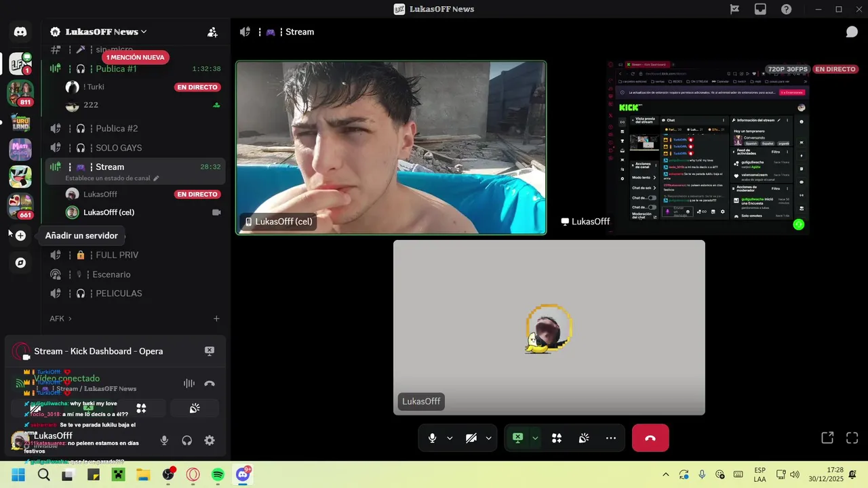Viewport: 868px width, 488px height.
Task: Join the SOLO GAYS voice channel
Action: (136, 148)
